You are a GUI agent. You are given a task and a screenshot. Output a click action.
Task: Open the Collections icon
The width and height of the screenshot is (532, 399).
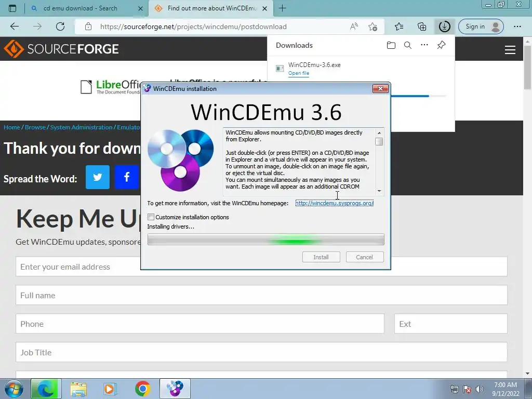tap(422, 26)
